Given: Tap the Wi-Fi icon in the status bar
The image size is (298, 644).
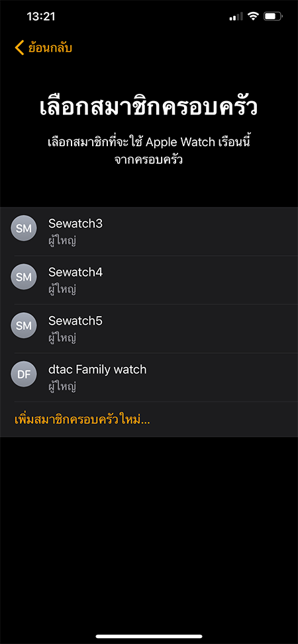Looking at the screenshot, I should [253, 17].
